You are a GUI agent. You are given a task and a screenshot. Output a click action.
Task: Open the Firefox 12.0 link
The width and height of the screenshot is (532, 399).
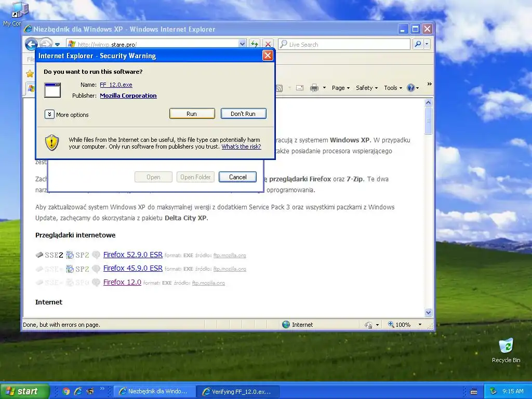click(x=122, y=282)
